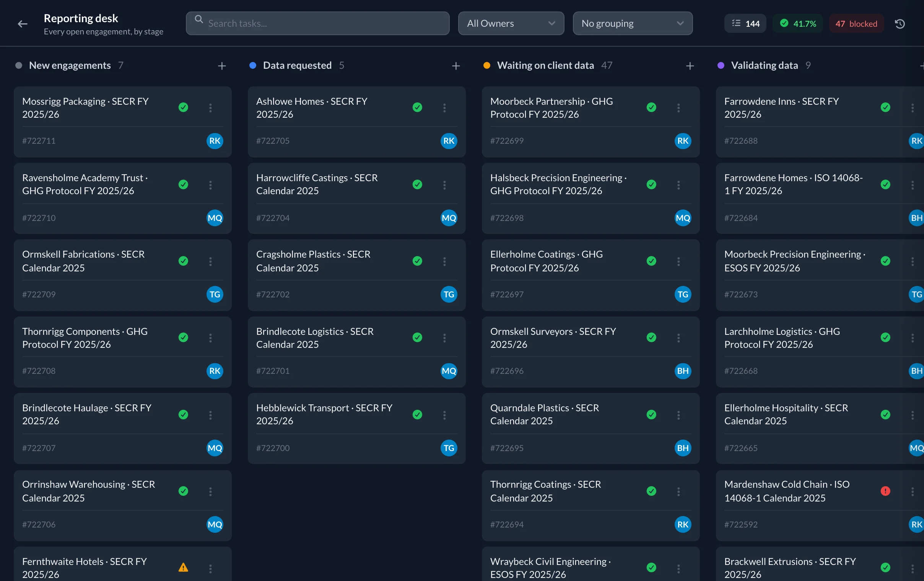
Task: Open the Ormskell Fabrications SECR Calendar 2025 card
Action: 123,275
